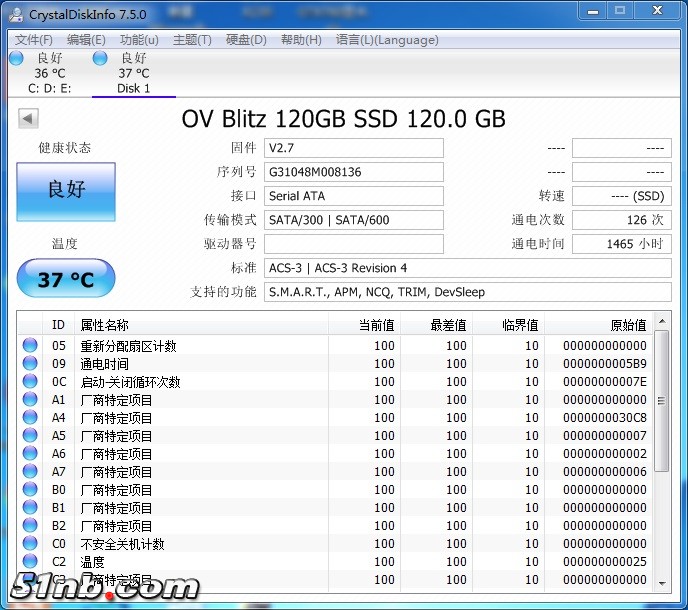Open the 文件(F) menu
Image resolution: width=688 pixels, height=610 pixels.
pyautogui.click(x=34, y=40)
